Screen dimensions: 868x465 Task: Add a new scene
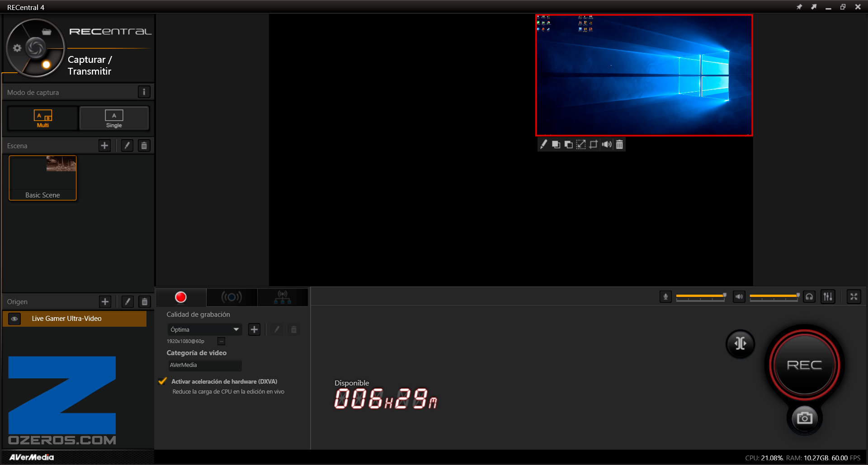click(104, 146)
